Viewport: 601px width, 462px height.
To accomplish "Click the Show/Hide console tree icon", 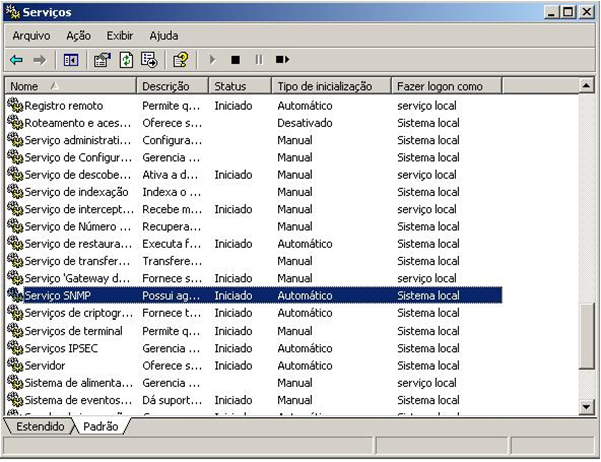I will [x=71, y=60].
